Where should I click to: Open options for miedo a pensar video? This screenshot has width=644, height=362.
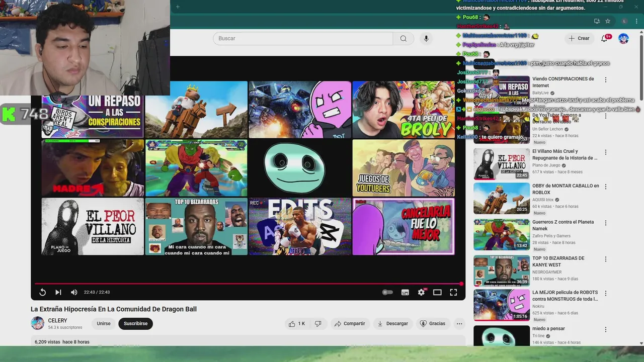[606, 330]
